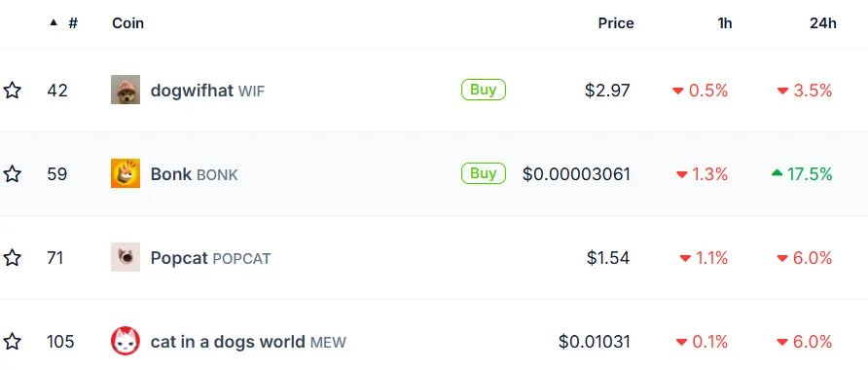Click the Buy button for dogwifhat
This screenshot has height=370, width=868.
(484, 90)
